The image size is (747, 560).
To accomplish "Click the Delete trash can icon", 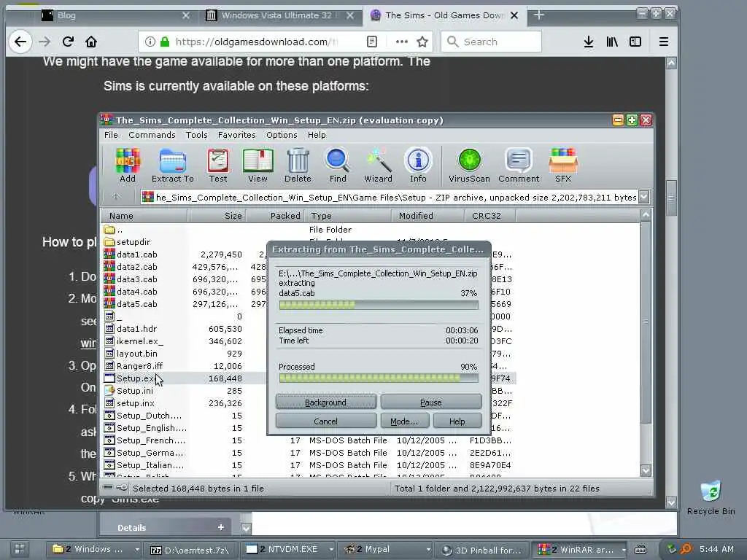I will (x=298, y=166).
